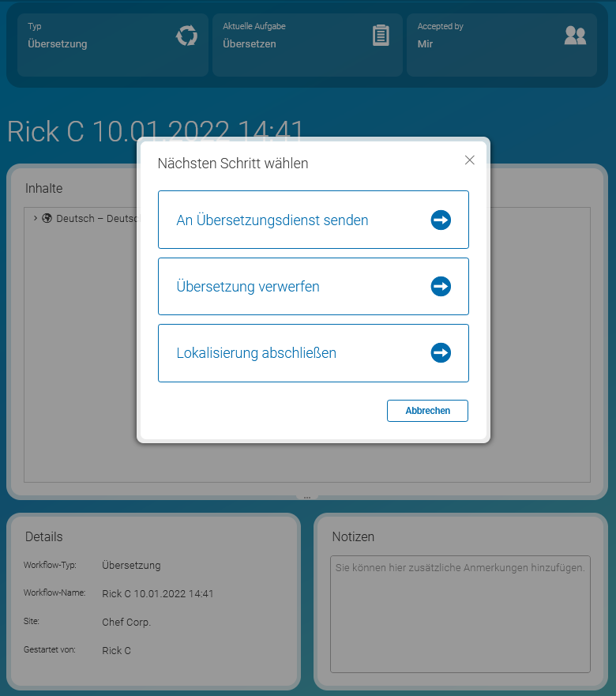
Task: Click the Workflow-Typ value Übersetzung in Details
Action: pos(131,565)
